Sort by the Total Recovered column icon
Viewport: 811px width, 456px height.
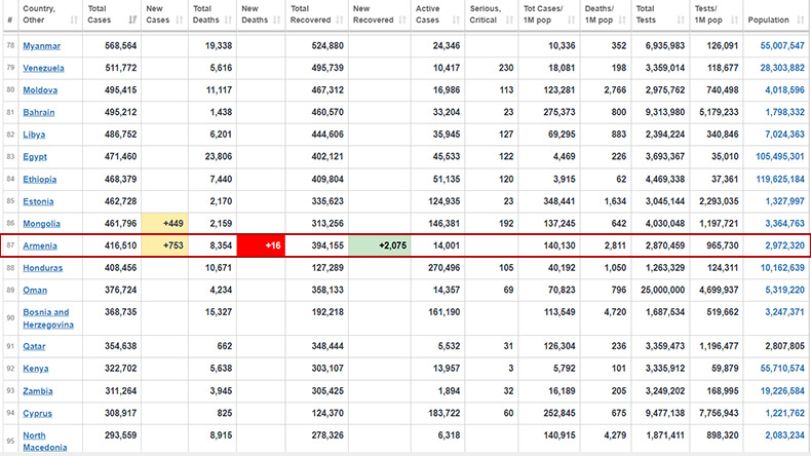click(x=340, y=20)
